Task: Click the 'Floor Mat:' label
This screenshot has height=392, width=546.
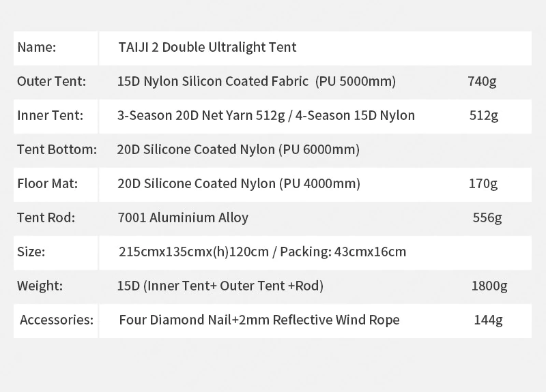Action: point(47,183)
